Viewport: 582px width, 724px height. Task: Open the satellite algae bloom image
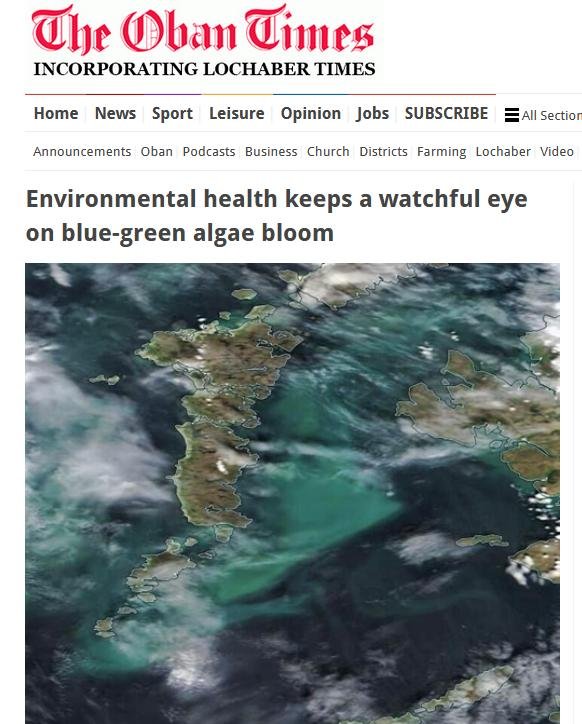(x=292, y=493)
